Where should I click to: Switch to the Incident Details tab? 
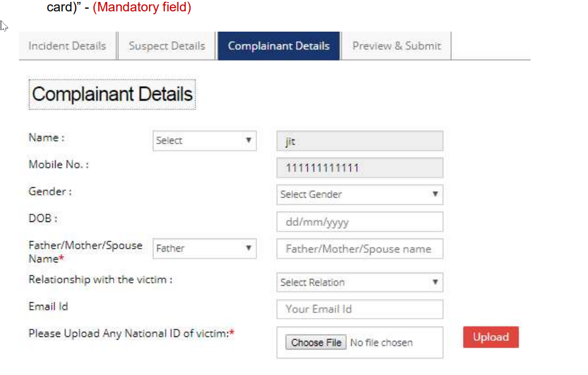(x=66, y=46)
